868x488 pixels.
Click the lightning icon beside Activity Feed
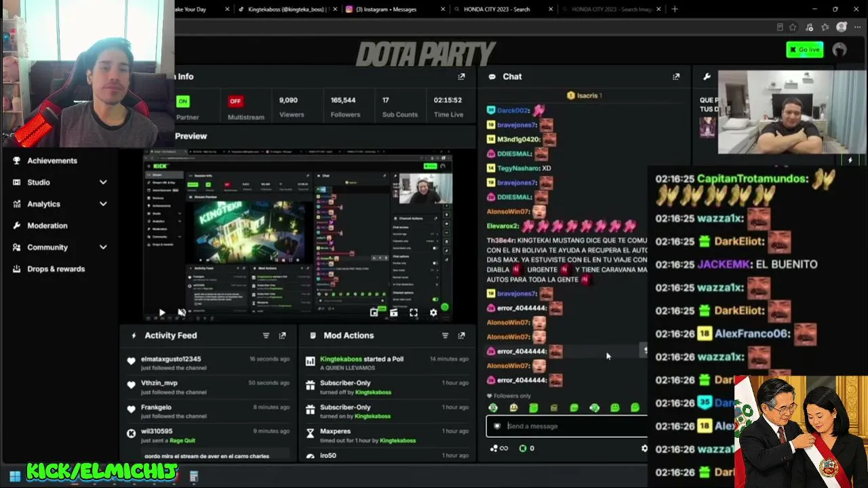click(x=134, y=335)
